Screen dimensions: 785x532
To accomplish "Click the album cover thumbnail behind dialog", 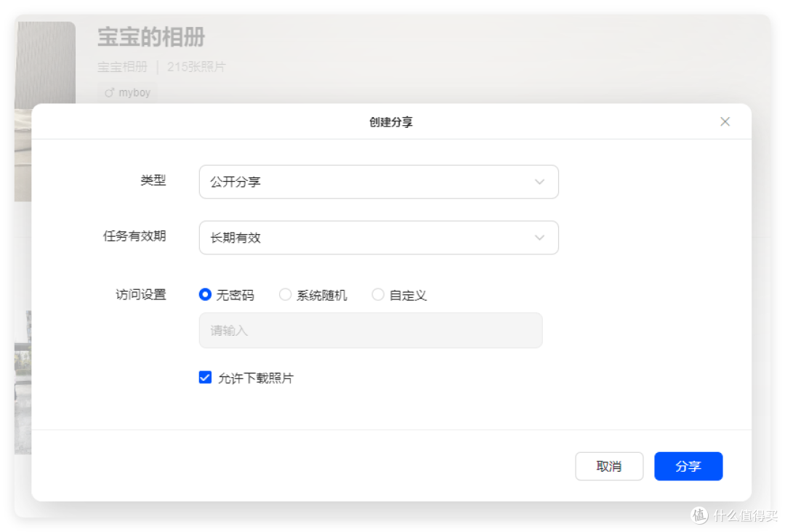I will (x=46, y=63).
